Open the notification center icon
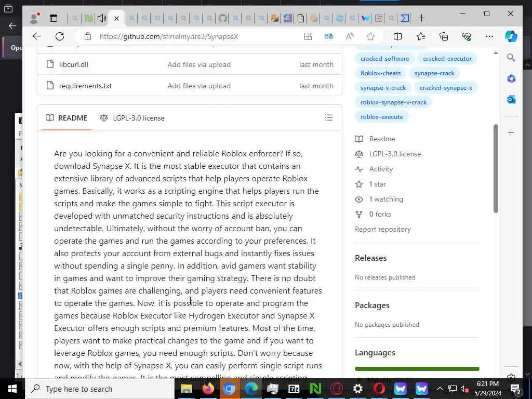The height and width of the screenshot is (399, 532). 515,389
